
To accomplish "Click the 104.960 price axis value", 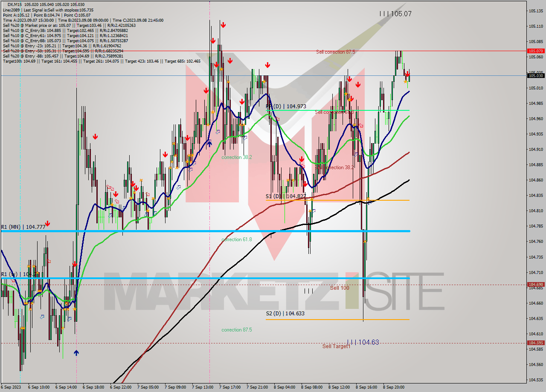I will click(x=536, y=118).
